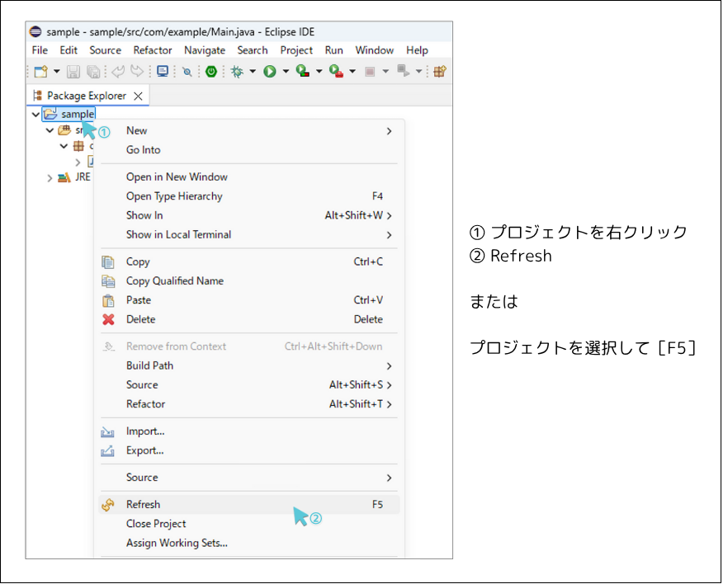Select Open Type Hierarchy
This screenshot has height=584, width=728.
point(249,196)
